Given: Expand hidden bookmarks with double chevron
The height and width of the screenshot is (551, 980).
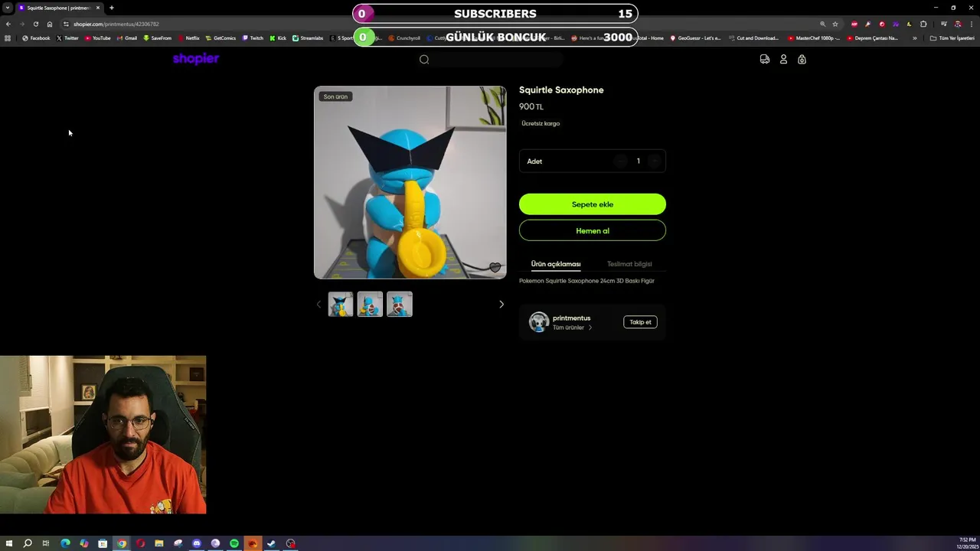Looking at the screenshot, I should [915, 38].
